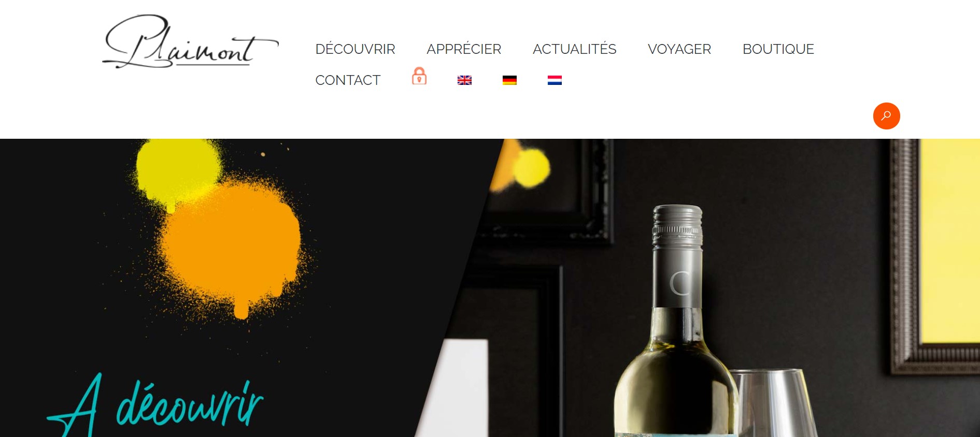Click the orange paint splash graphic
Viewport: 980px width, 437px height.
(x=231, y=249)
